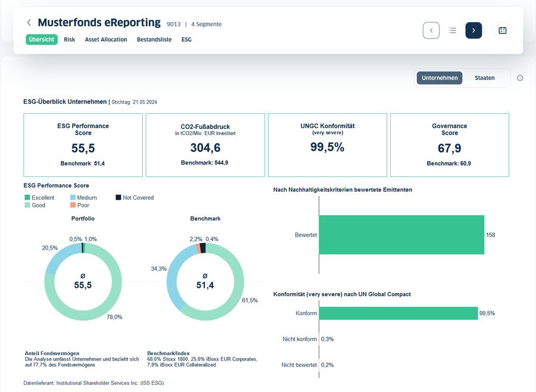Go to next page with right chevron button
Viewport: 536px width, 392px height.
click(x=473, y=30)
